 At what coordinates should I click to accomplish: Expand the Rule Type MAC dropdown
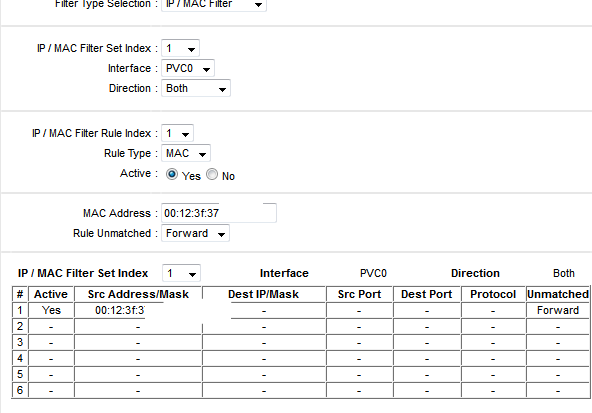(185, 153)
